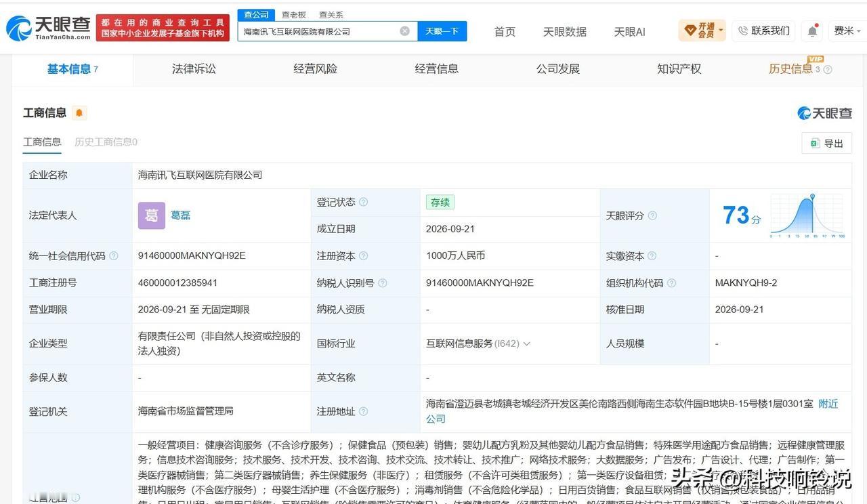Click the red promotional banner in header
Viewport: 867px width, 504px height.
[163, 28]
